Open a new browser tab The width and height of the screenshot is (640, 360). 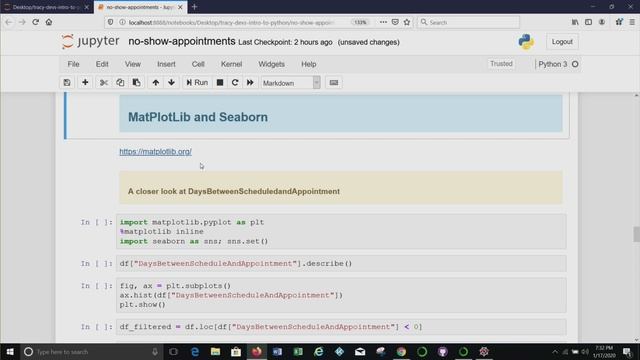194,7
